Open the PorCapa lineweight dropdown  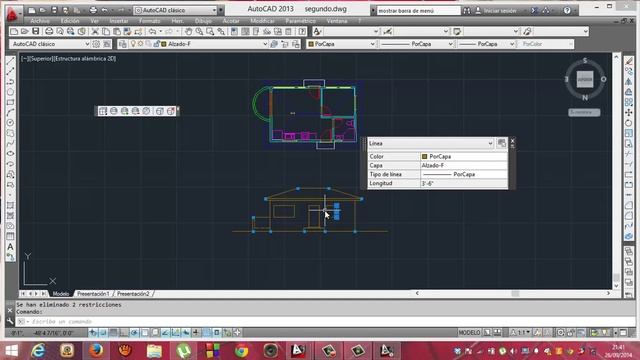[x=512, y=44]
